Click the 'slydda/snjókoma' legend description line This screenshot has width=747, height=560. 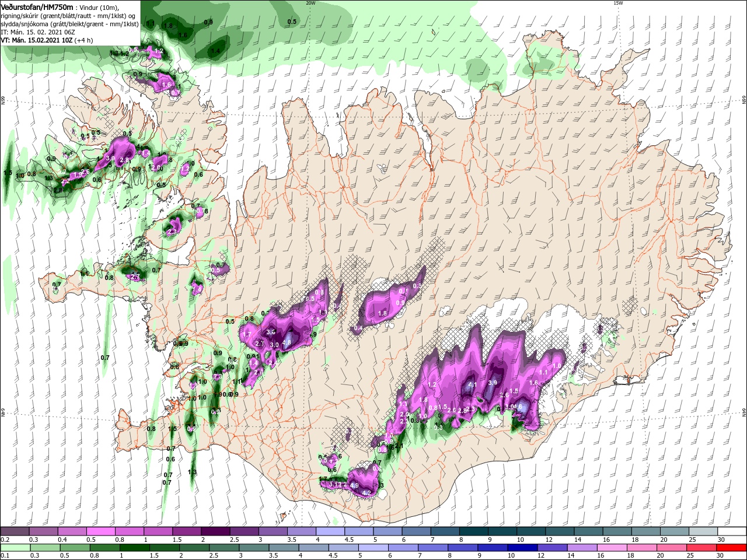(x=69, y=23)
